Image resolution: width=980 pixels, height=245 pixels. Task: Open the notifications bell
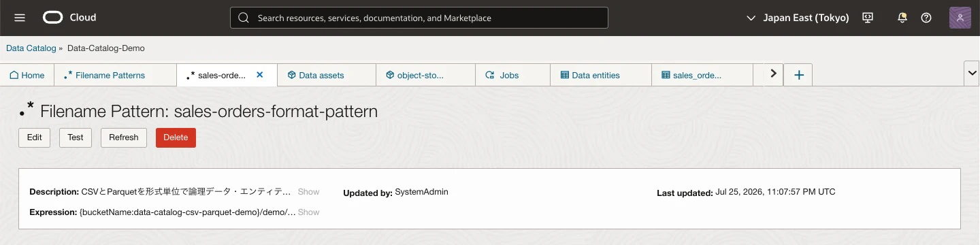[902, 18]
